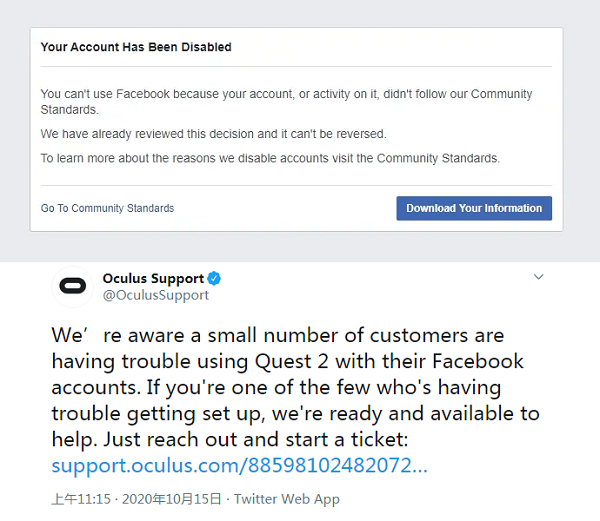600x521 pixels.
Task: Select the "We have already reviewed" sentence
Action: [x=213, y=133]
